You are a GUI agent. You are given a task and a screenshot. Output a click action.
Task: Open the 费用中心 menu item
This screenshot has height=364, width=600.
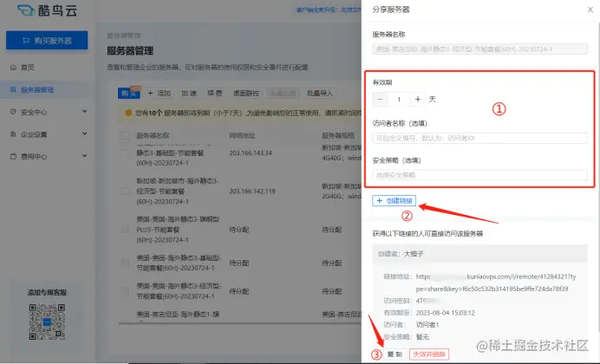pyautogui.click(x=34, y=157)
